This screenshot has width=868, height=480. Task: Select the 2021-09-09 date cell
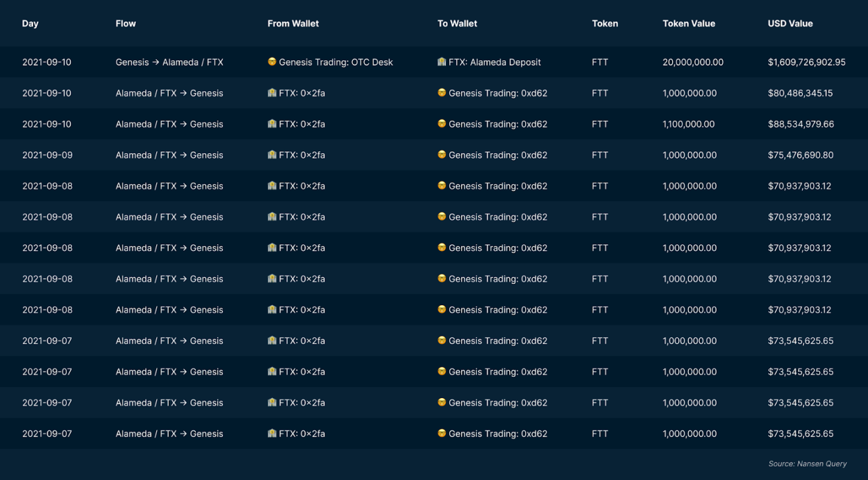[x=47, y=155]
